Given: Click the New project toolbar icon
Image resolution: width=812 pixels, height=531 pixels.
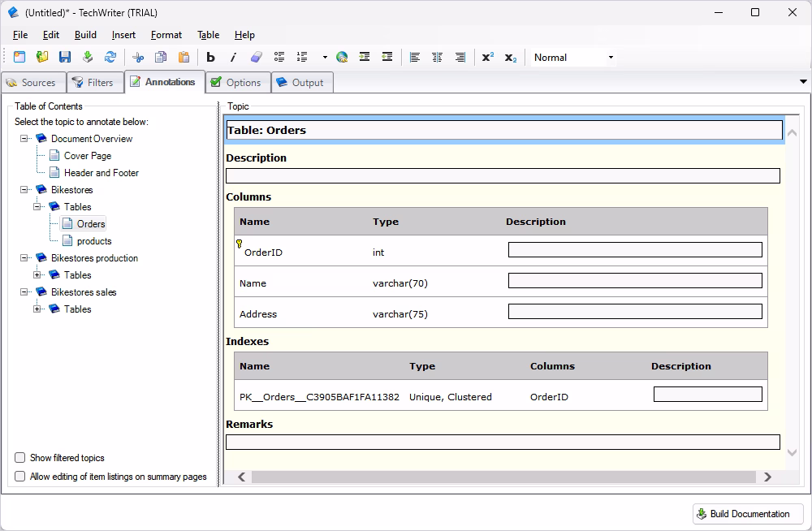Looking at the screenshot, I should pos(19,57).
